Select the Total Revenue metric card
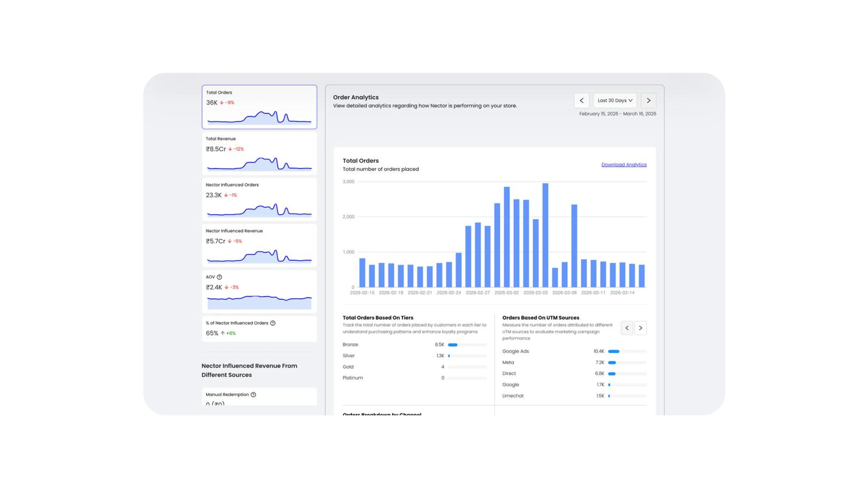 [259, 153]
